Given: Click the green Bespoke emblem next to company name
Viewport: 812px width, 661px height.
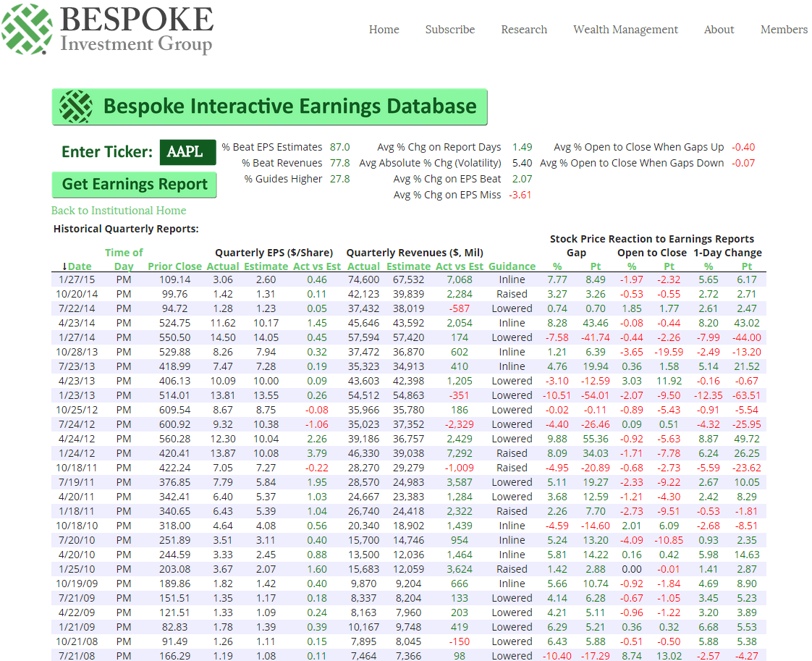Looking at the screenshot, I should tap(26, 29).
